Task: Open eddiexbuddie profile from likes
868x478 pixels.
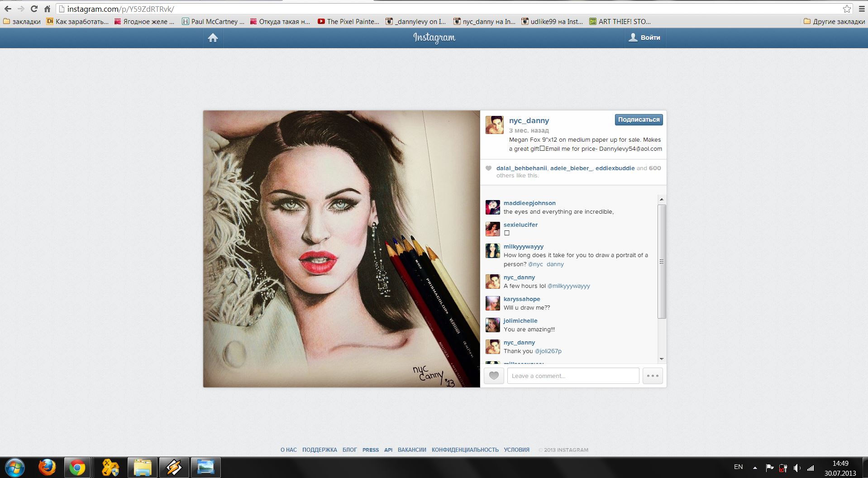Action: [x=615, y=168]
